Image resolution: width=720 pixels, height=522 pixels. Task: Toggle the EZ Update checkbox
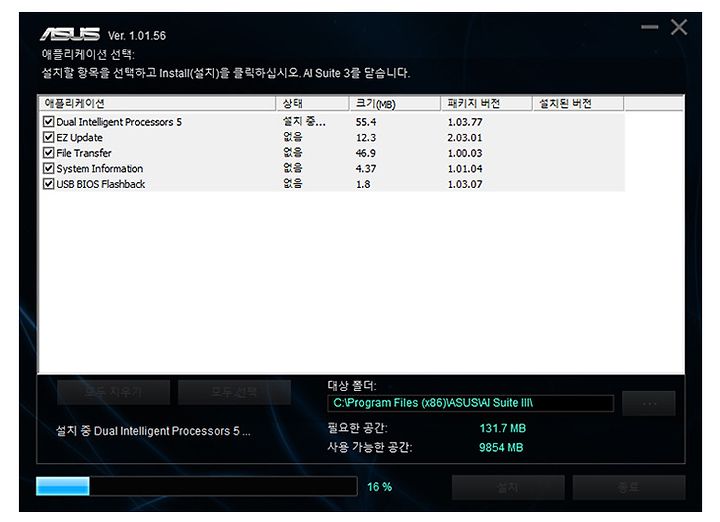pyautogui.click(x=48, y=137)
